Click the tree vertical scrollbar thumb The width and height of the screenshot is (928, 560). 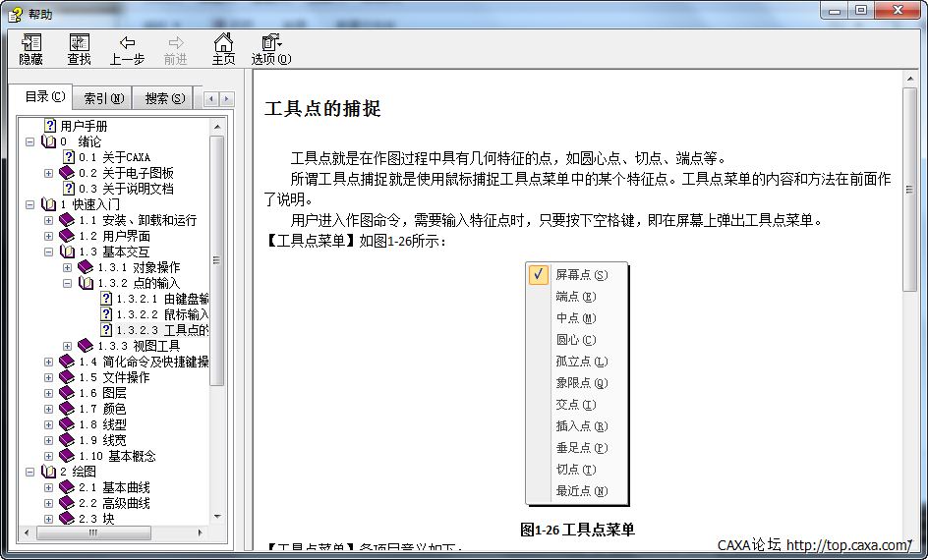[217, 260]
